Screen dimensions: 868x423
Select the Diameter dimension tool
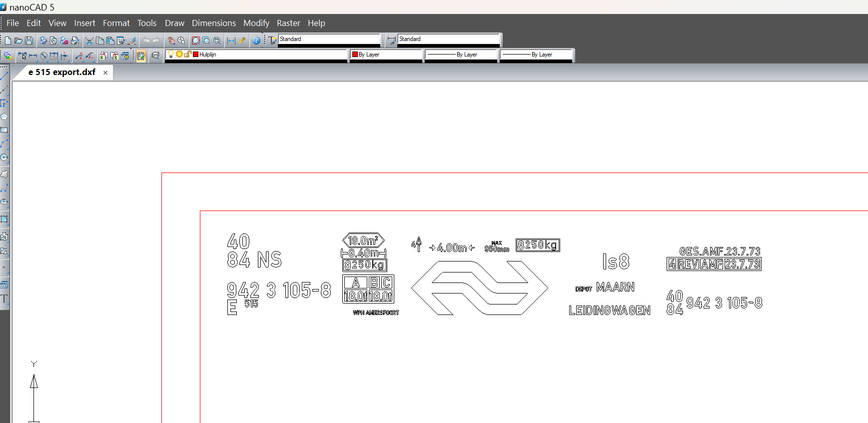pos(43,55)
